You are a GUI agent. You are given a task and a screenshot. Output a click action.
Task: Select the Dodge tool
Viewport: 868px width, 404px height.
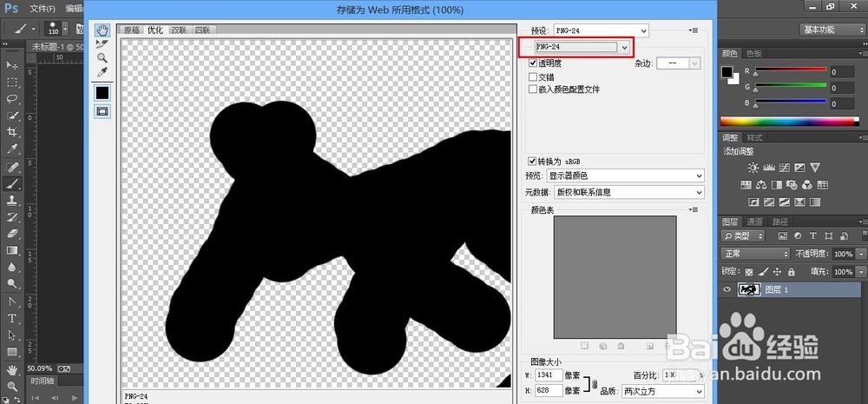pos(12,284)
